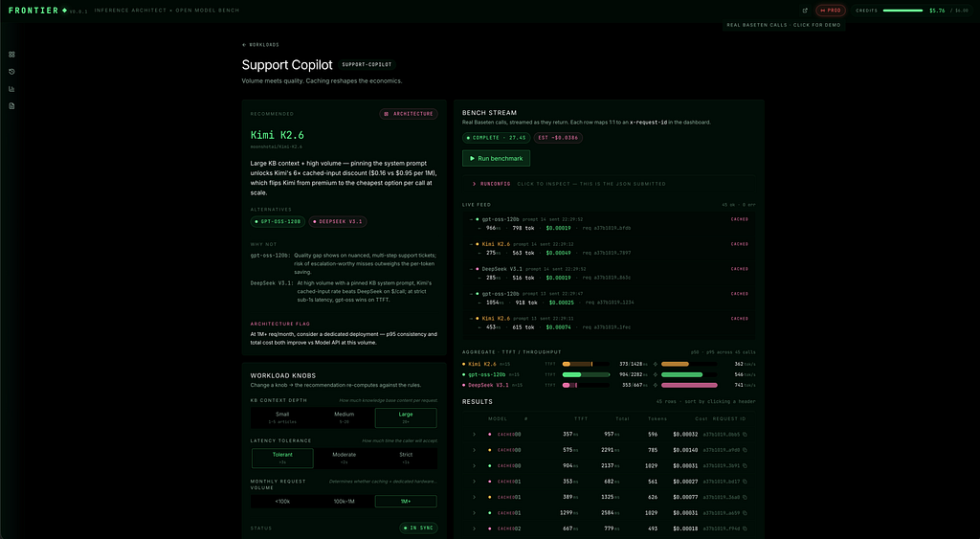Click the IN SYNC status badge
The height and width of the screenshot is (539, 980).
click(x=419, y=528)
